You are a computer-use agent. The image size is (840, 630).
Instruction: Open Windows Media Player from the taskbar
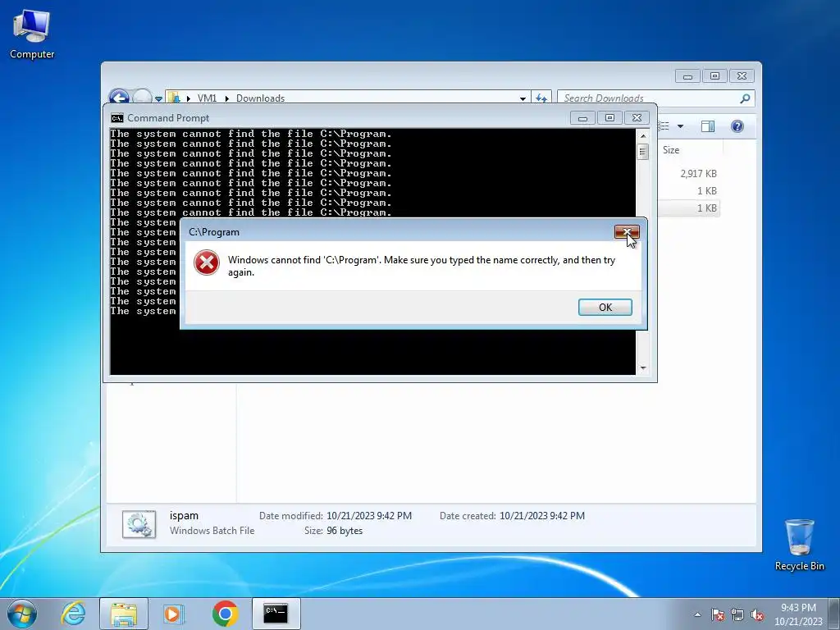[x=174, y=614]
